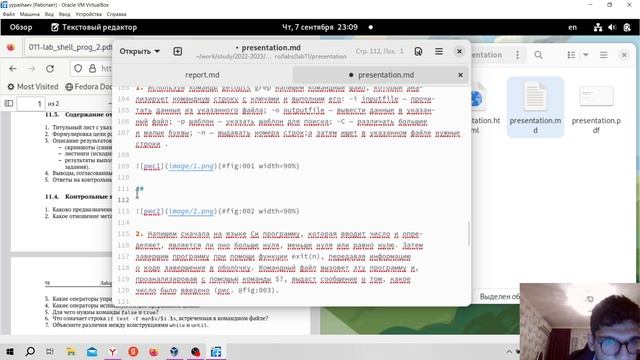Create new document with plus icon
The image size is (640, 360).
(178, 51)
